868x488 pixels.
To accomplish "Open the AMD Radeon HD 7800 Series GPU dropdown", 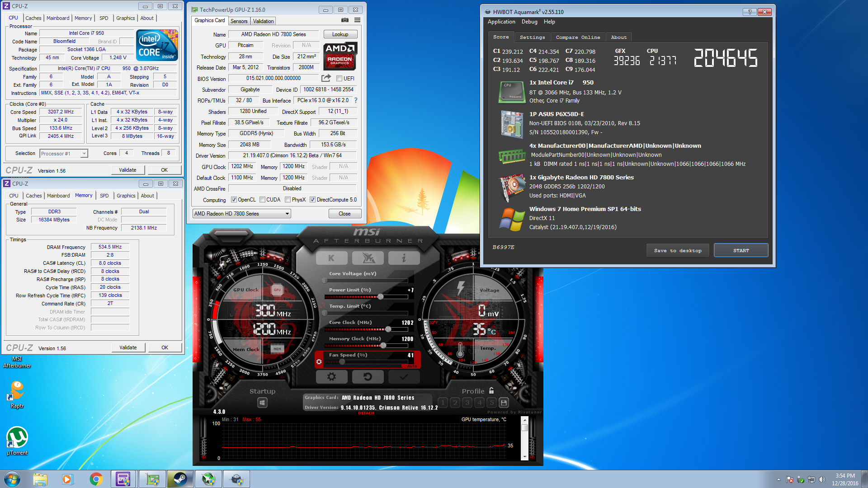I will (x=241, y=214).
